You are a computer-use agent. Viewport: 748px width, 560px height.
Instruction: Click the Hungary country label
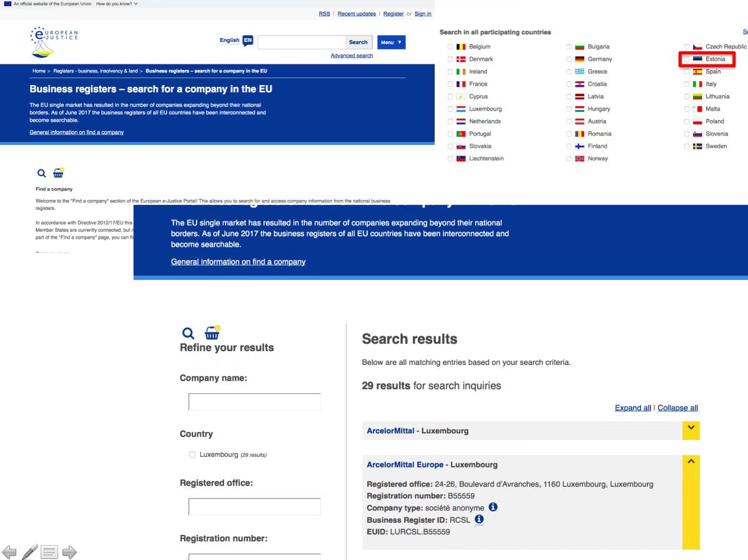coord(599,109)
